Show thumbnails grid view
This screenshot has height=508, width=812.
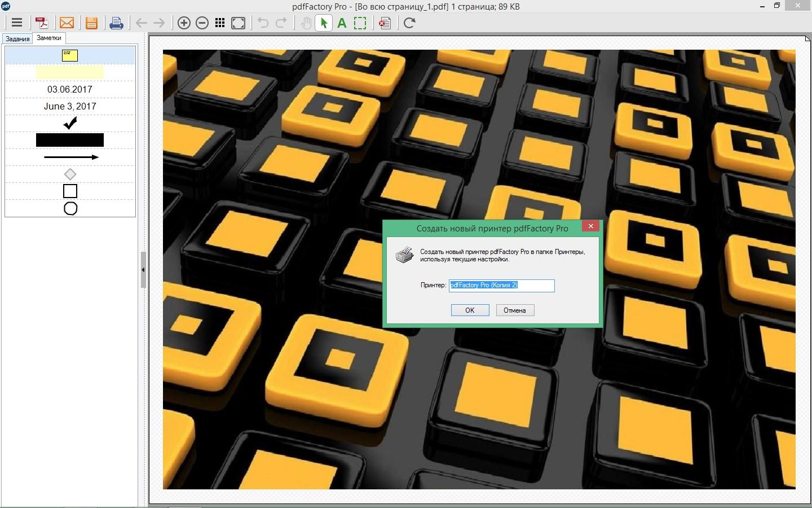click(220, 23)
